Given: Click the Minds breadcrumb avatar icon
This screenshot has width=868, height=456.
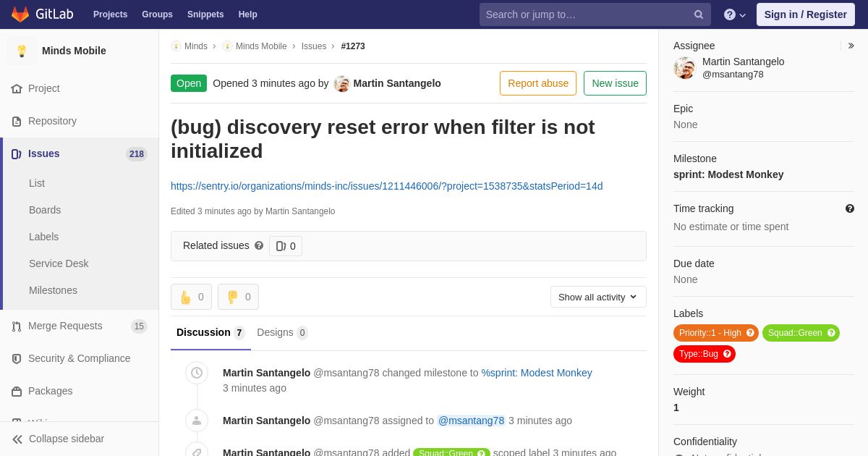Looking at the screenshot, I should point(176,46).
